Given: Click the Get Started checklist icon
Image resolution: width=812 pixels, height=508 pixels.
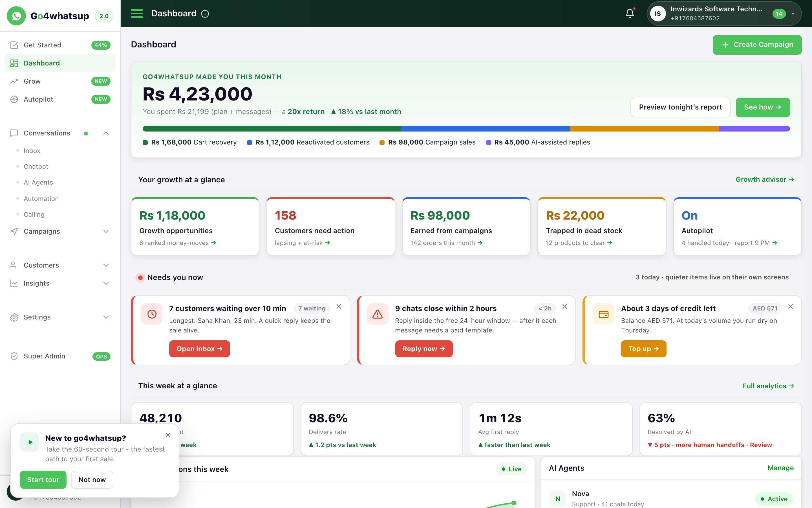Looking at the screenshot, I should tap(14, 45).
